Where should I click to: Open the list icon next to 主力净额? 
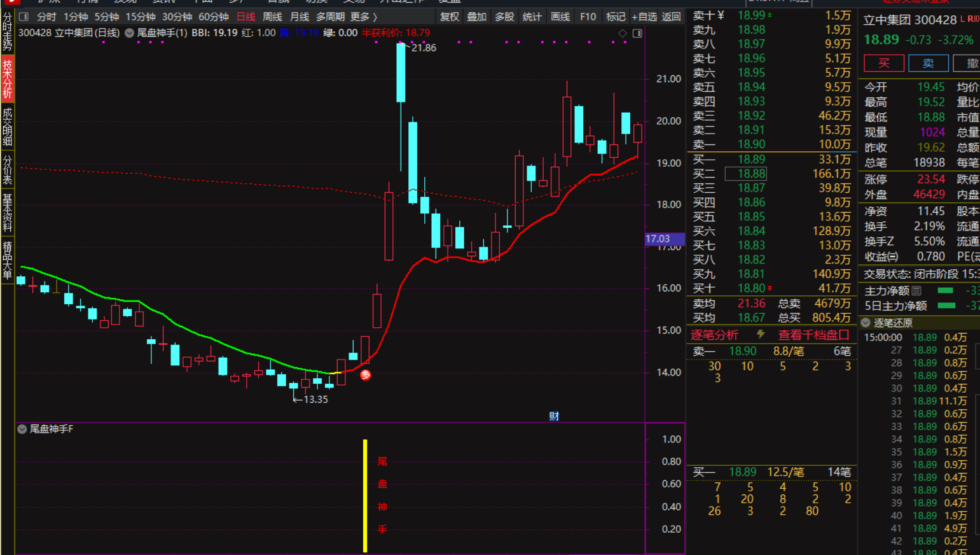(916, 291)
